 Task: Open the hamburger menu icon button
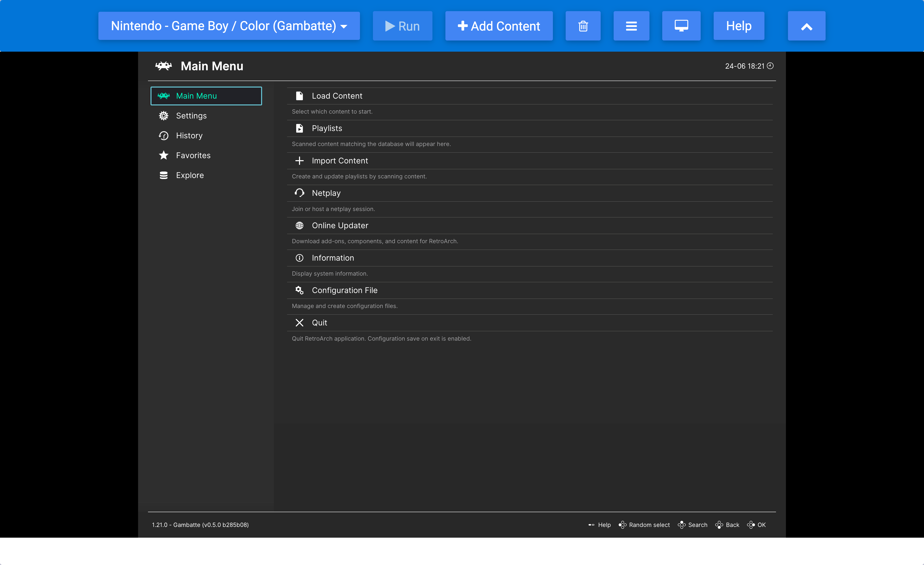pos(631,26)
